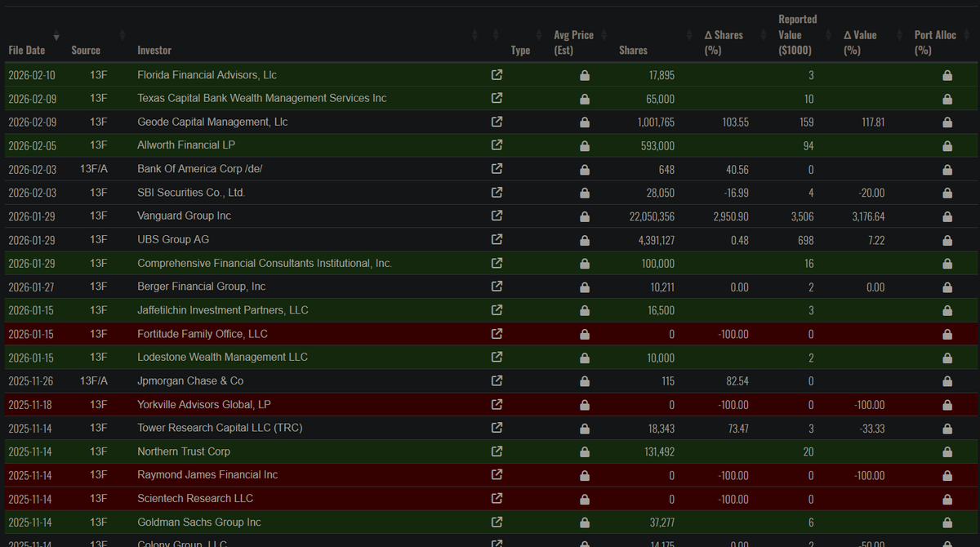Open external link icon for Berger Financial Group
This screenshot has width=980, height=547.
tap(497, 287)
